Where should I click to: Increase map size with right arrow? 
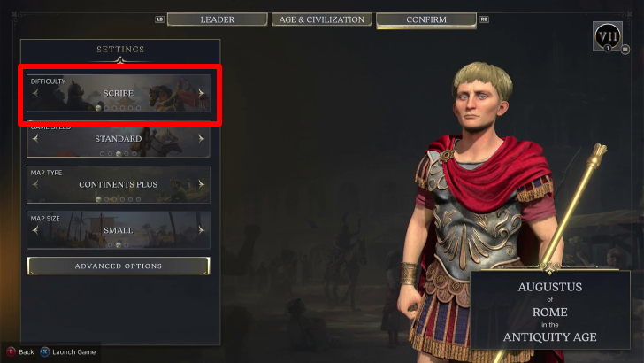tap(202, 230)
